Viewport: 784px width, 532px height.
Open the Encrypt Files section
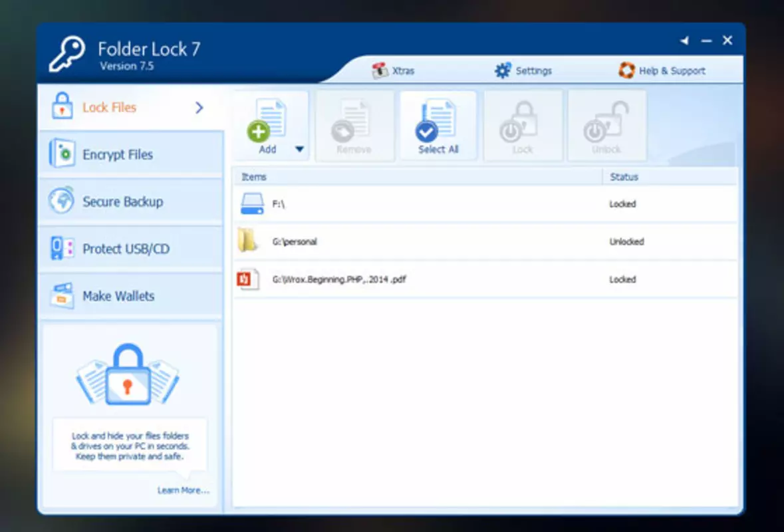[130, 154]
